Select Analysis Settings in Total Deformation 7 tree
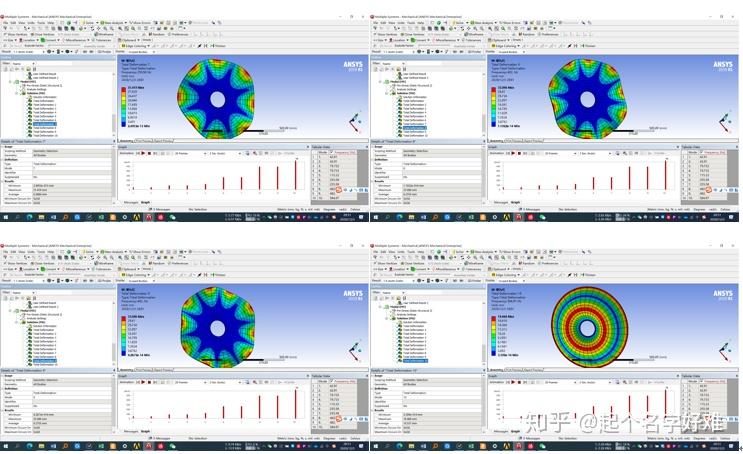The width and height of the screenshot is (743, 454). (36, 89)
